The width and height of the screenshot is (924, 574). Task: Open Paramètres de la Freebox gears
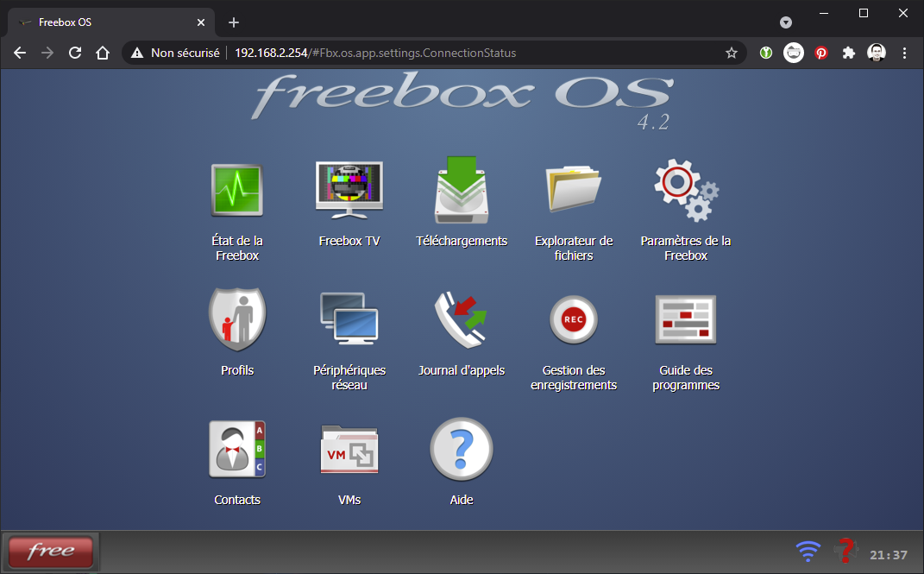[687, 190]
